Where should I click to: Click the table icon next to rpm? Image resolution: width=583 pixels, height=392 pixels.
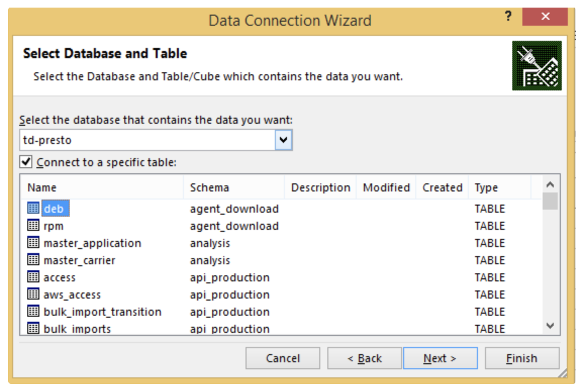pyautogui.click(x=33, y=225)
